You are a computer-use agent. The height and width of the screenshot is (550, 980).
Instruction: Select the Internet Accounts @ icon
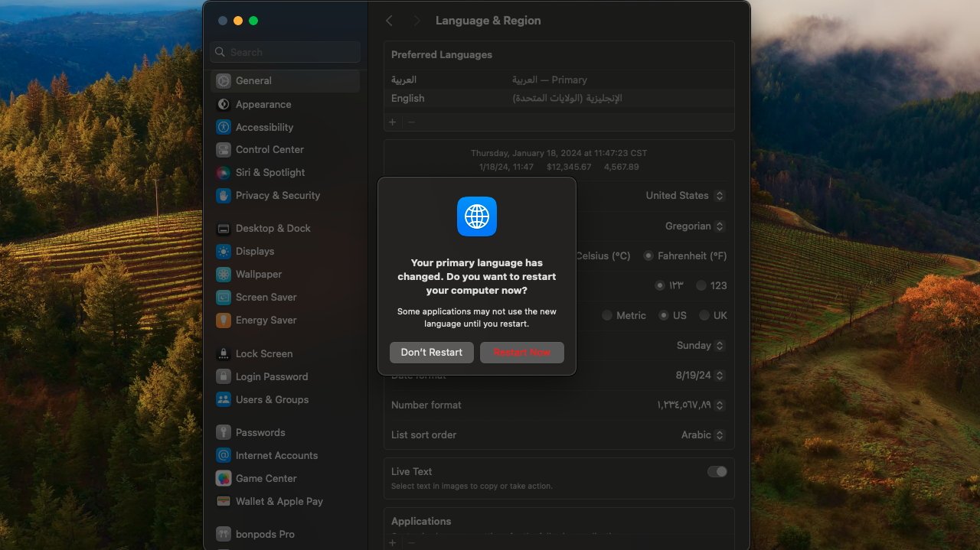click(224, 456)
